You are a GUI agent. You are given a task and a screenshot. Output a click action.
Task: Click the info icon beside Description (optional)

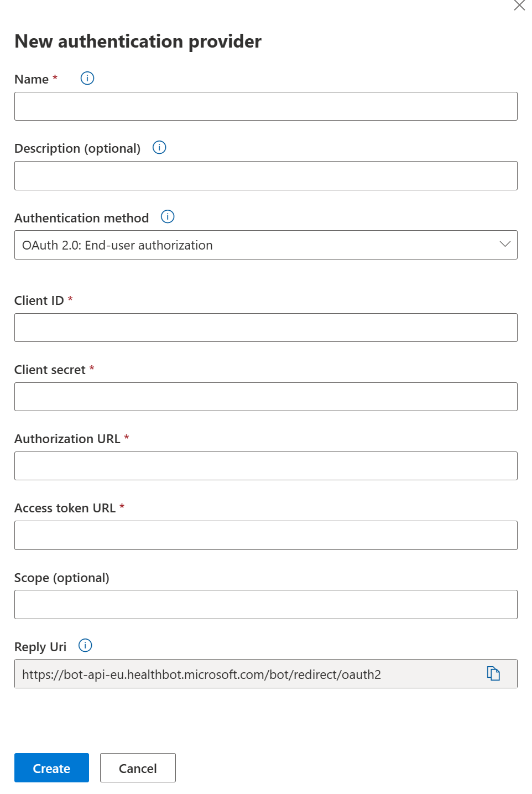(159, 147)
